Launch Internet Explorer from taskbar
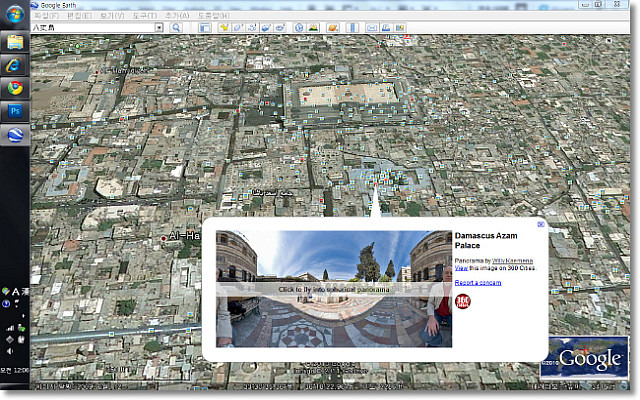The width and height of the screenshot is (640, 400). click(15, 65)
